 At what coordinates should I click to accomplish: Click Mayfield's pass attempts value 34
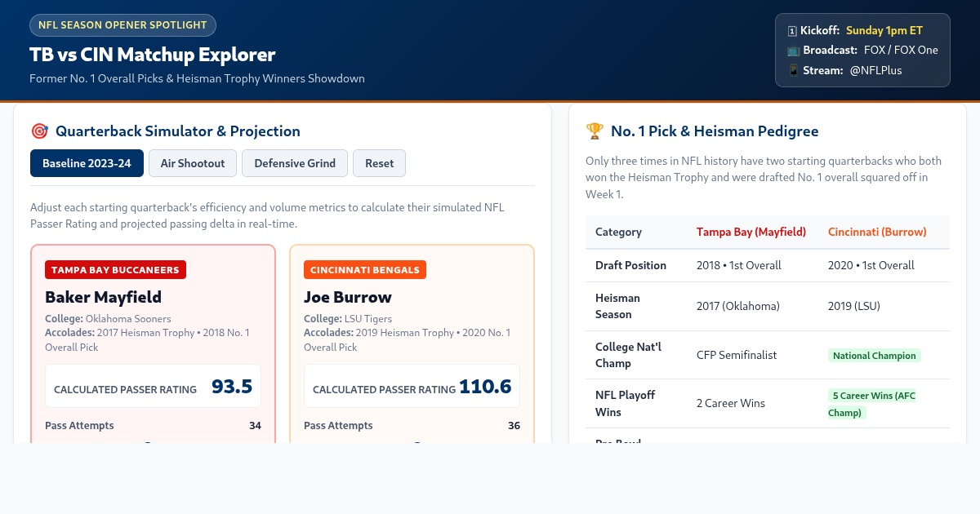tap(255, 425)
